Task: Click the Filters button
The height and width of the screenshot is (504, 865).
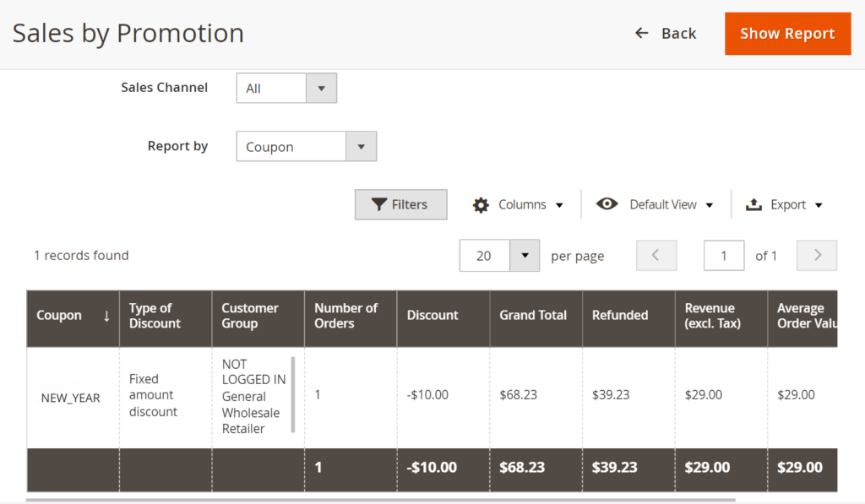Action: click(400, 204)
